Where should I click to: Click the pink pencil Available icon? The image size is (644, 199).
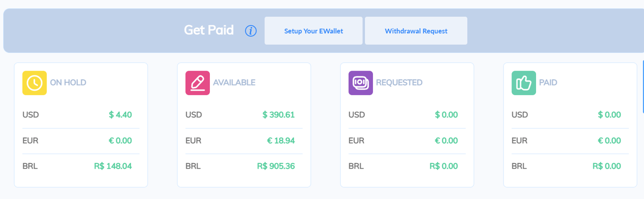(198, 83)
